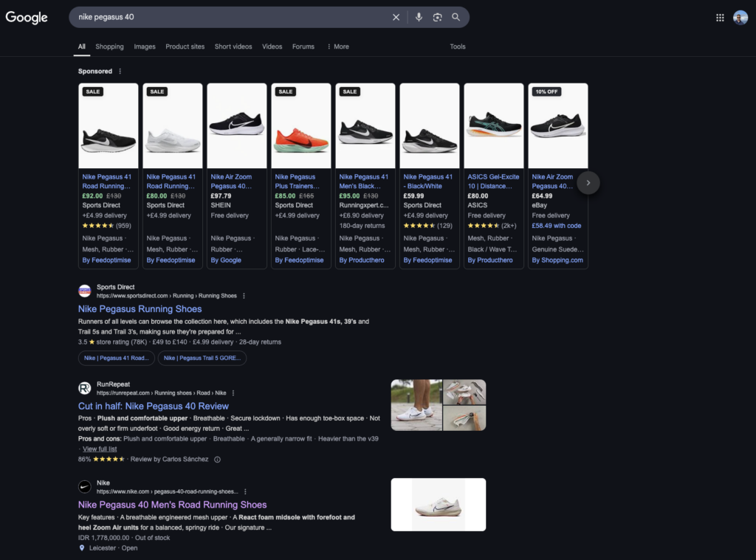Image resolution: width=756 pixels, height=560 pixels.
Task: Click the Sports Direct site favicon
Action: (x=85, y=291)
